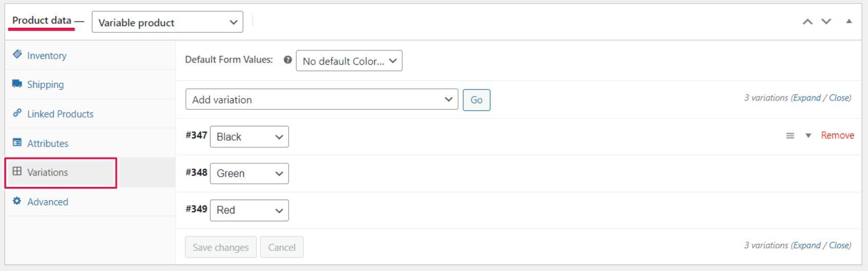Click the Variations grid icon
This screenshot has width=868, height=271.
pyautogui.click(x=17, y=171)
